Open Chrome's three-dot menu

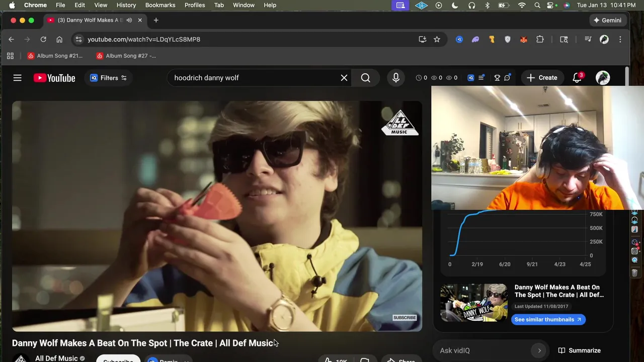620,39
